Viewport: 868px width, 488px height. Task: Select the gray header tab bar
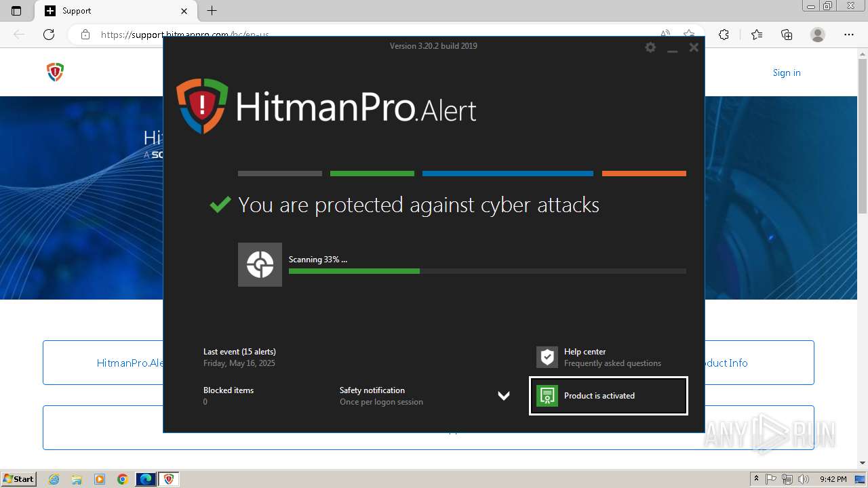click(280, 174)
